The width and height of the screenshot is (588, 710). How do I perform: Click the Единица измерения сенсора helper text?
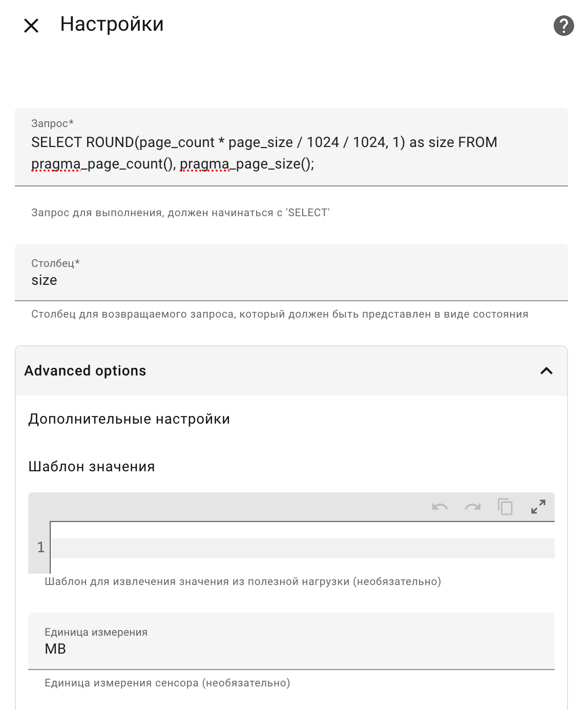[167, 683]
